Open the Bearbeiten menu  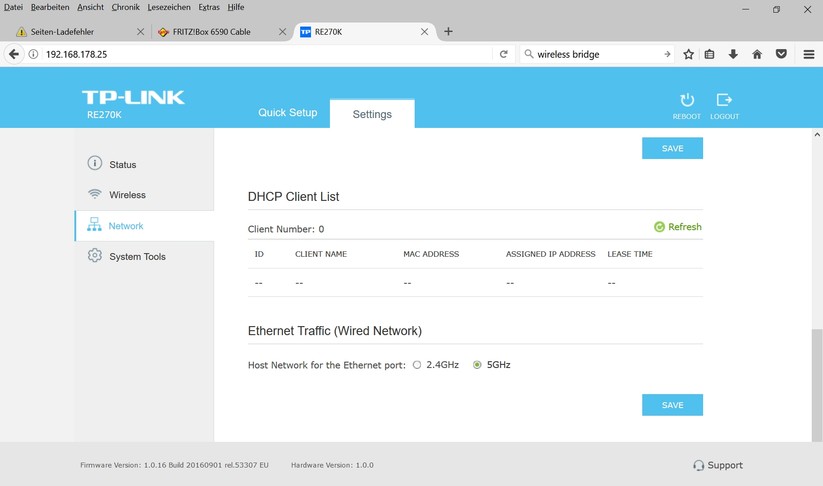pyautogui.click(x=50, y=7)
